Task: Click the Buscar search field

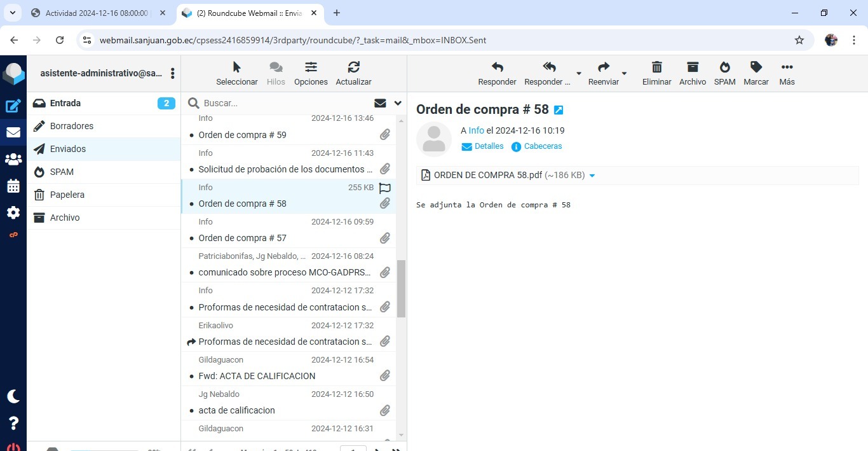Action: coord(286,103)
